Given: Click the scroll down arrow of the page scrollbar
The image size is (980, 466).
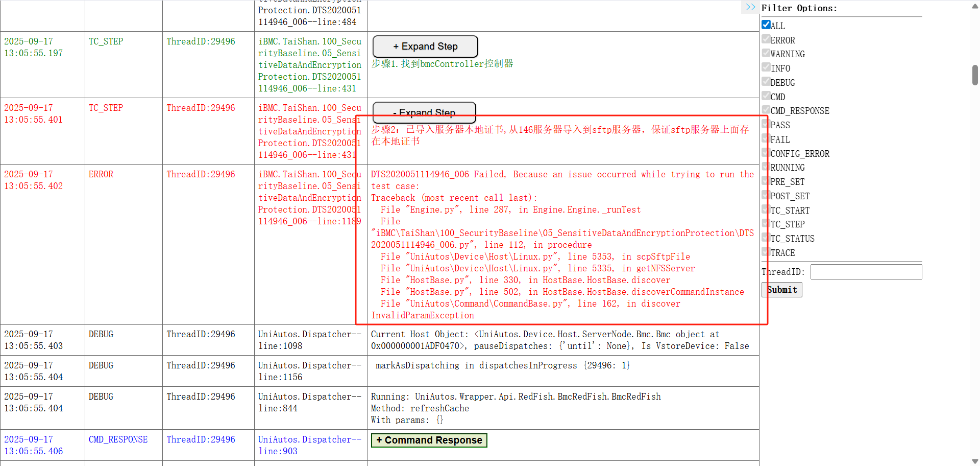Looking at the screenshot, I should 975,461.
